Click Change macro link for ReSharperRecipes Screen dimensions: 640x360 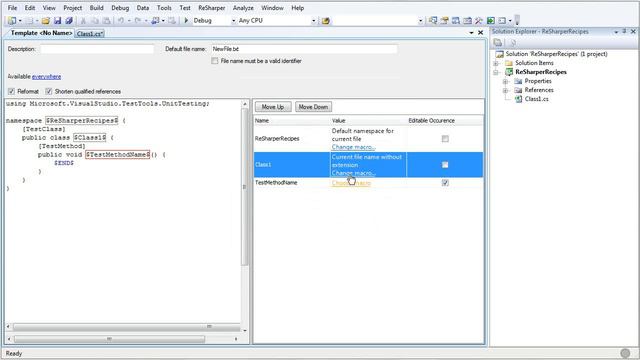353,147
